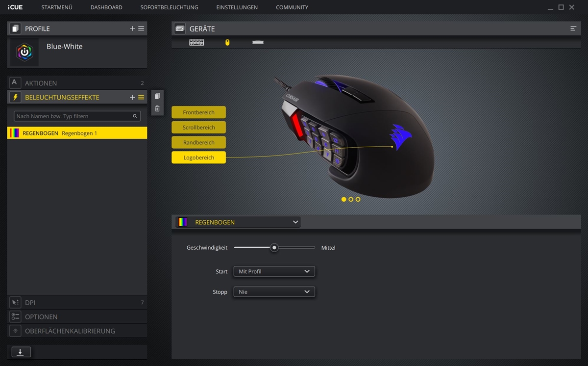Adjust the Geschwindigkeit speed slider

click(x=274, y=248)
